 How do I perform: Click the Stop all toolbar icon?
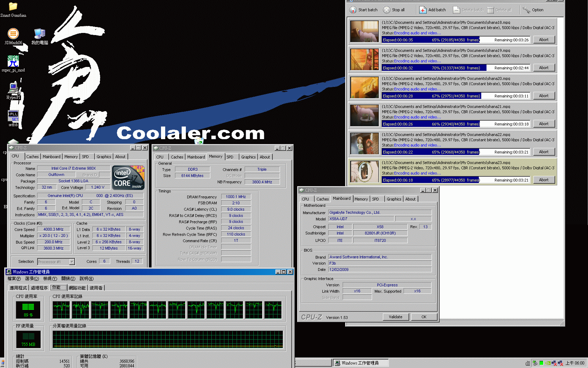coord(386,10)
